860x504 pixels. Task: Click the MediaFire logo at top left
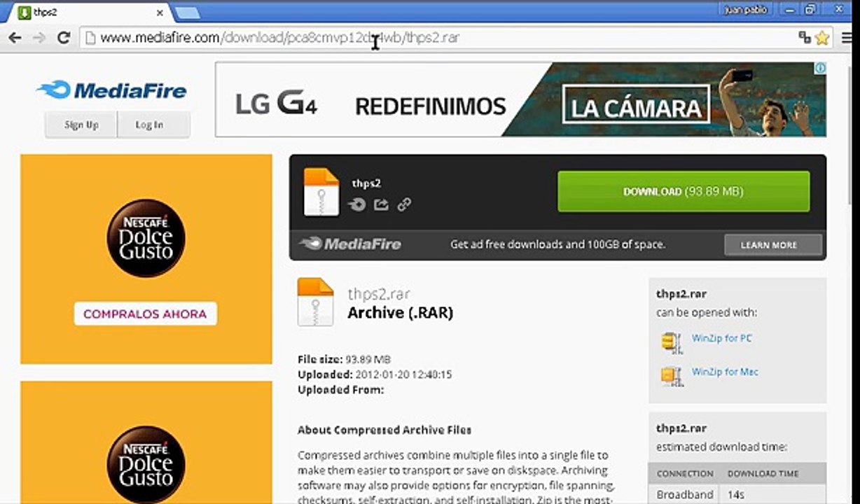click(112, 90)
